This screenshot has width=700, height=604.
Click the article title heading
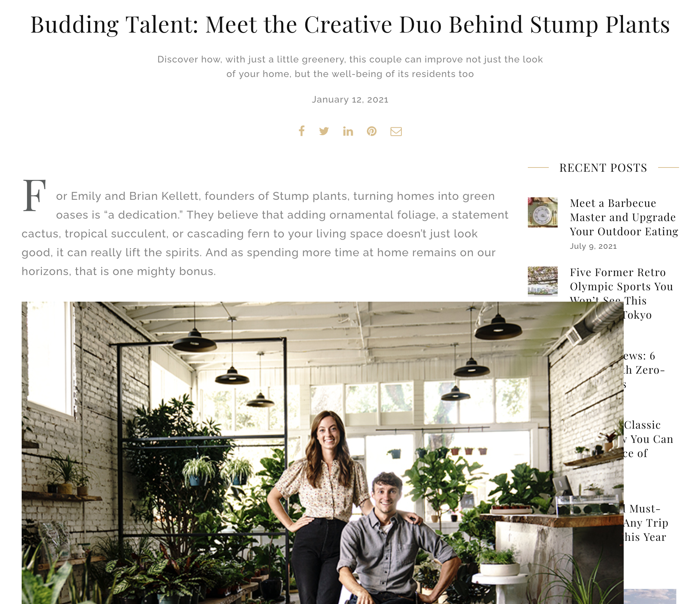(x=350, y=25)
